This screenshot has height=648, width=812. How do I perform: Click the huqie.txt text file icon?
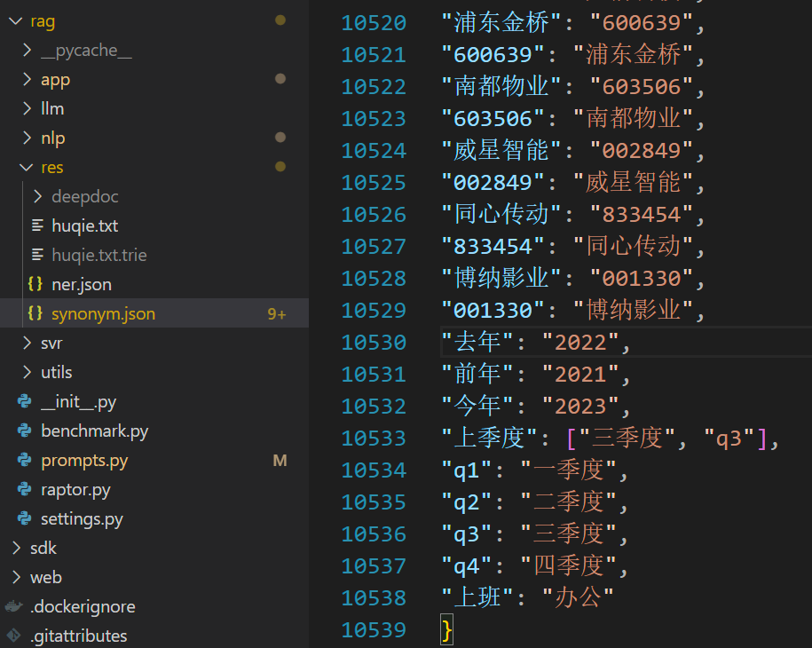tap(37, 225)
